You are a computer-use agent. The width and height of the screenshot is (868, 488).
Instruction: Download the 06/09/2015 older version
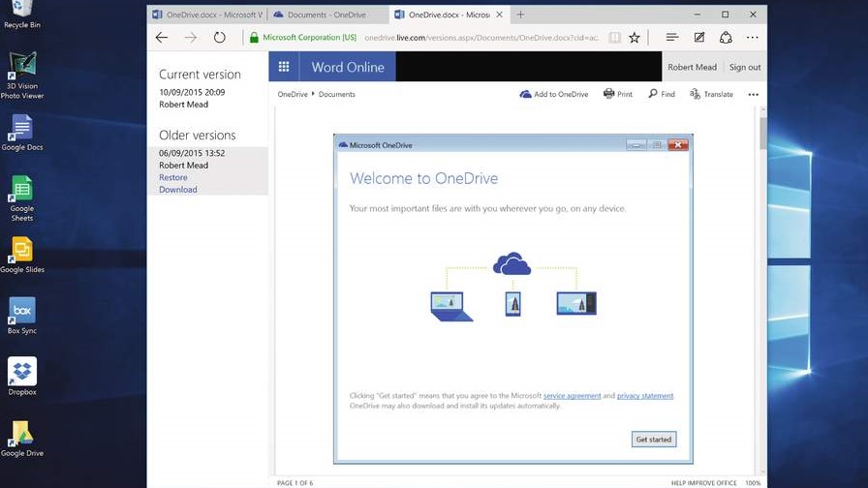177,190
